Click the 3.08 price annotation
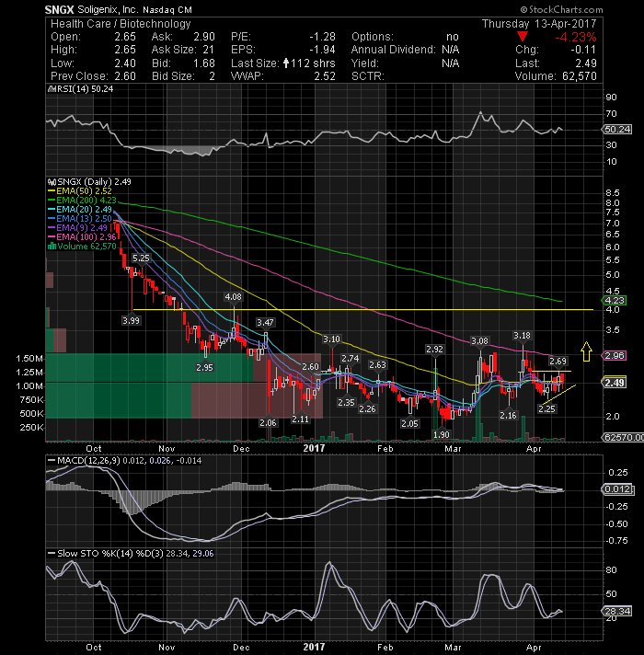 [479, 341]
